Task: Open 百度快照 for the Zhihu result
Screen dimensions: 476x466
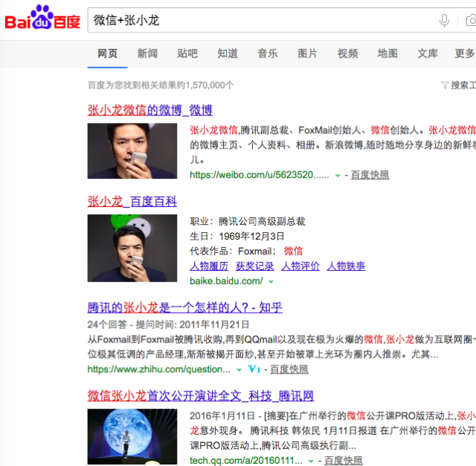Action: pos(289,369)
